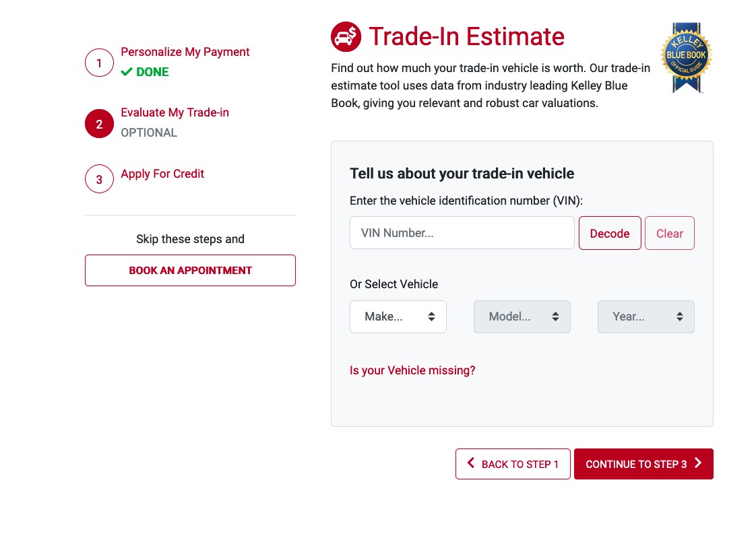756x536 pixels.
Task: Select the step 3 circle icon
Action: (x=99, y=179)
